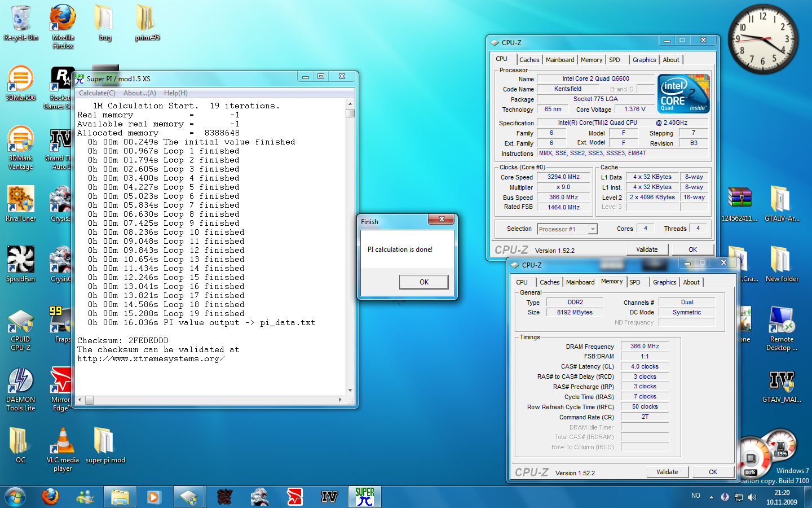Click the Core Speed value 3294.0 MHz
The width and height of the screenshot is (812, 508).
pyautogui.click(x=564, y=177)
